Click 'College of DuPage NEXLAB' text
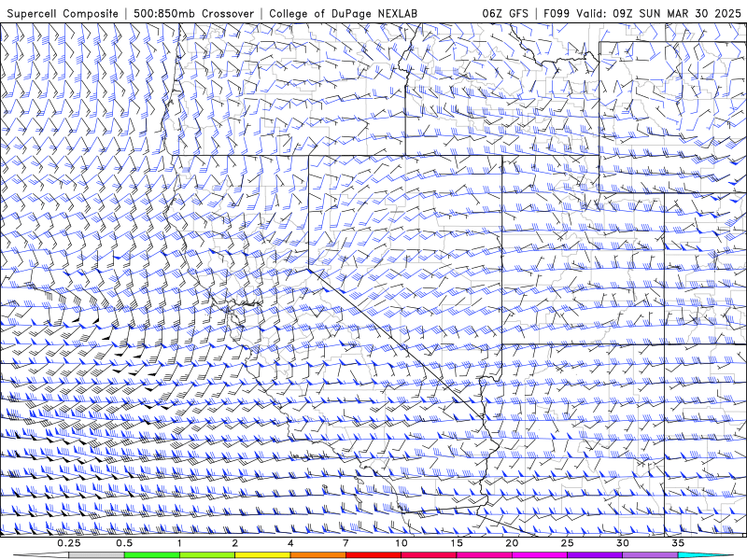The width and height of the screenshot is (747, 560). coord(343,13)
